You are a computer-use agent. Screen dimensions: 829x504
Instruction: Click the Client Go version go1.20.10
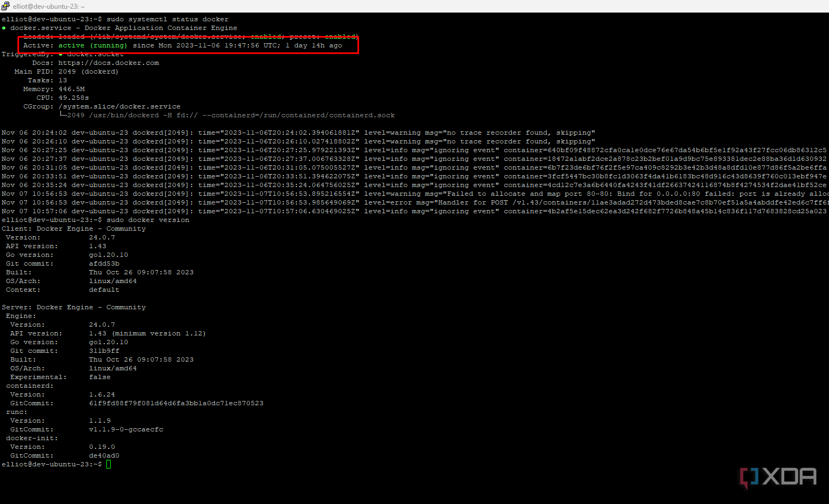[109, 255]
